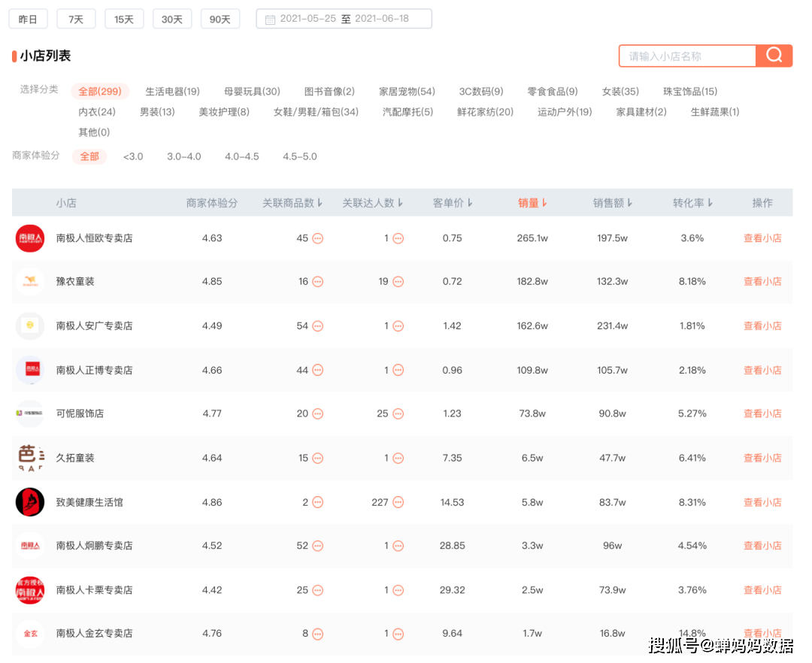Click 南极人恒欧专卖店 shop logo
This screenshot has width=812, height=663.
pos(30,238)
